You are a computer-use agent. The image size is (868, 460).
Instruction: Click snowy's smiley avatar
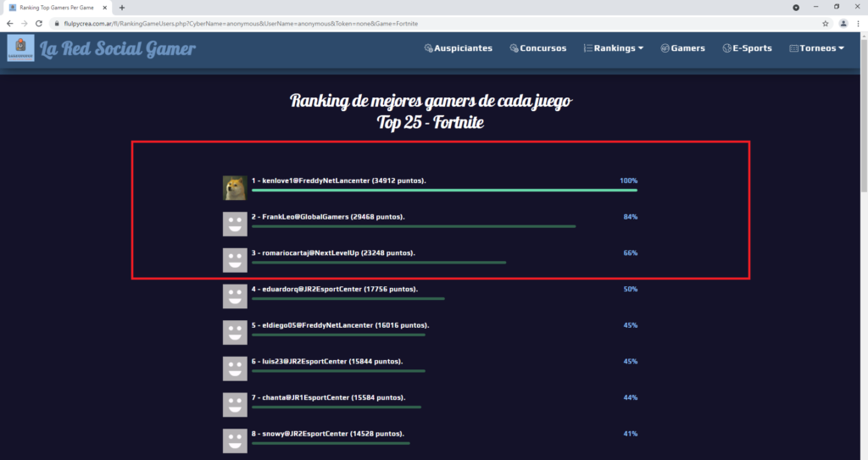[235, 441]
